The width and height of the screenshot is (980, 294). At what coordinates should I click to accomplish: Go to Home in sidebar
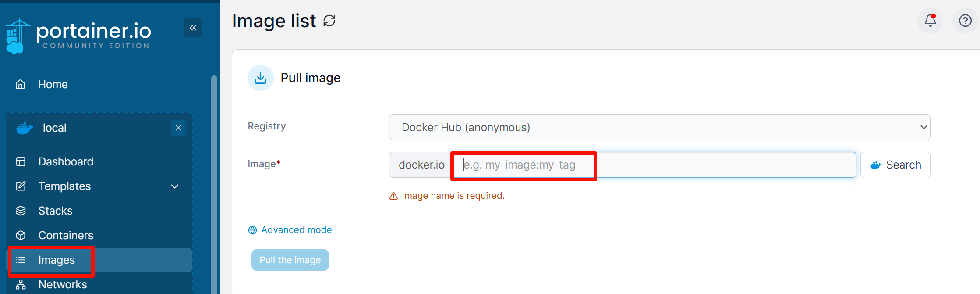[53, 84]
